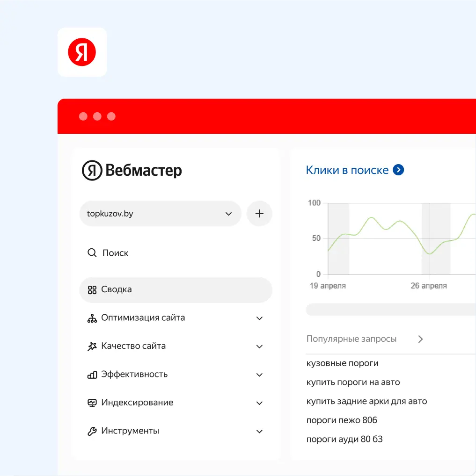Click the Индексирование monitor icon
The width and height of the screenshot is (476, 476).
[92, 403]
